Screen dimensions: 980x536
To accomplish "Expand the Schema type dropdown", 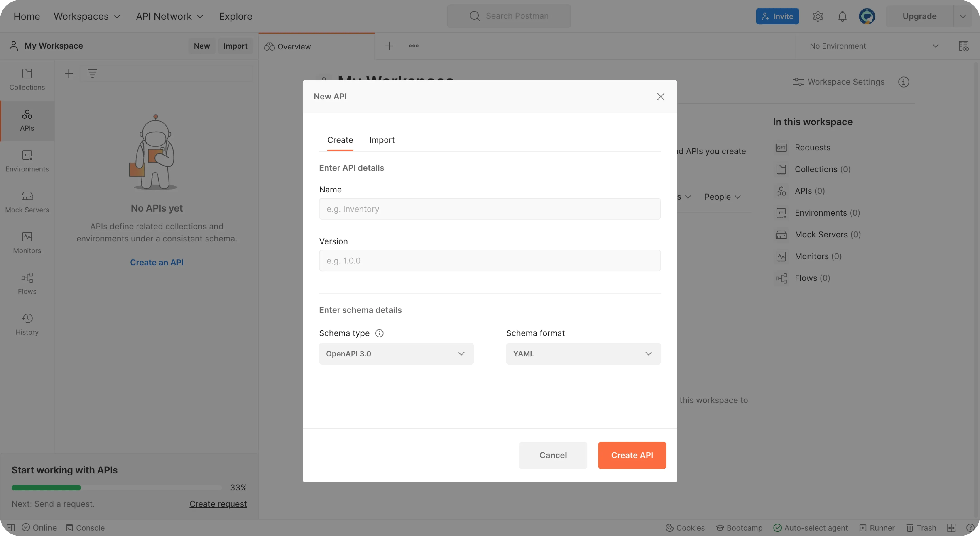I will click(x=396, y=353).
